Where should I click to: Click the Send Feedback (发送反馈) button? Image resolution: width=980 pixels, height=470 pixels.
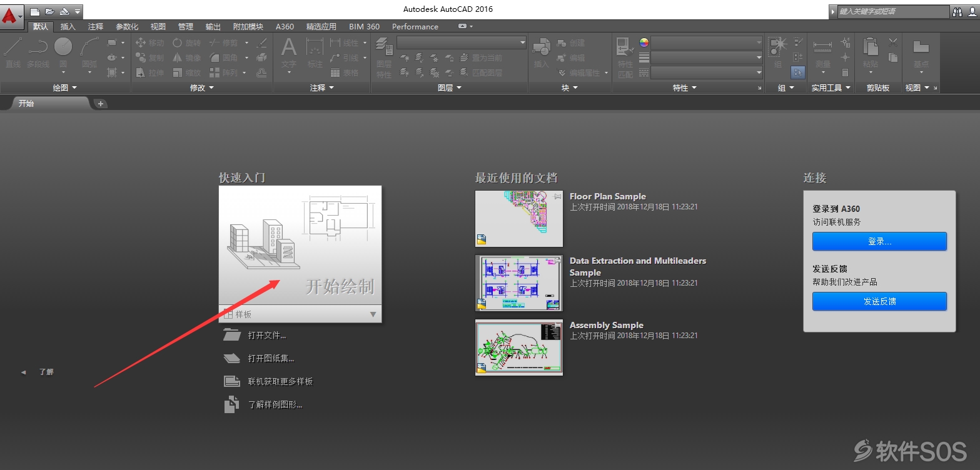coord(879,301)
